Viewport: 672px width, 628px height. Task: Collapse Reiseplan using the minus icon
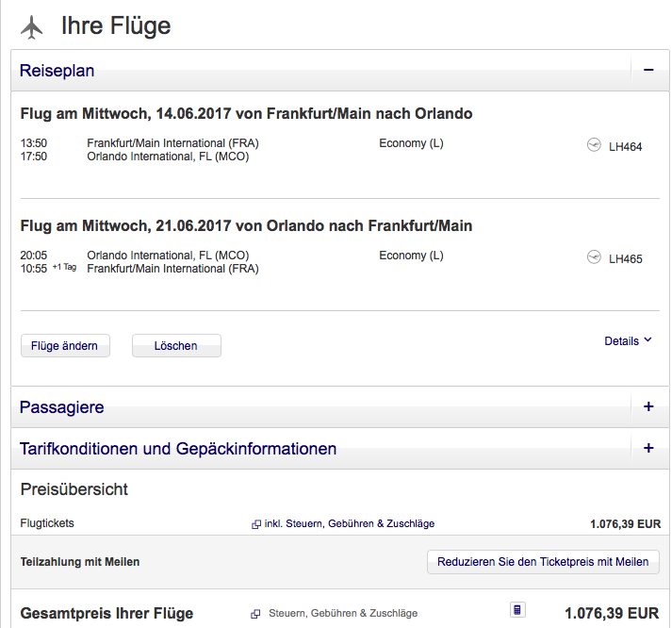click(x=648, y=71)
